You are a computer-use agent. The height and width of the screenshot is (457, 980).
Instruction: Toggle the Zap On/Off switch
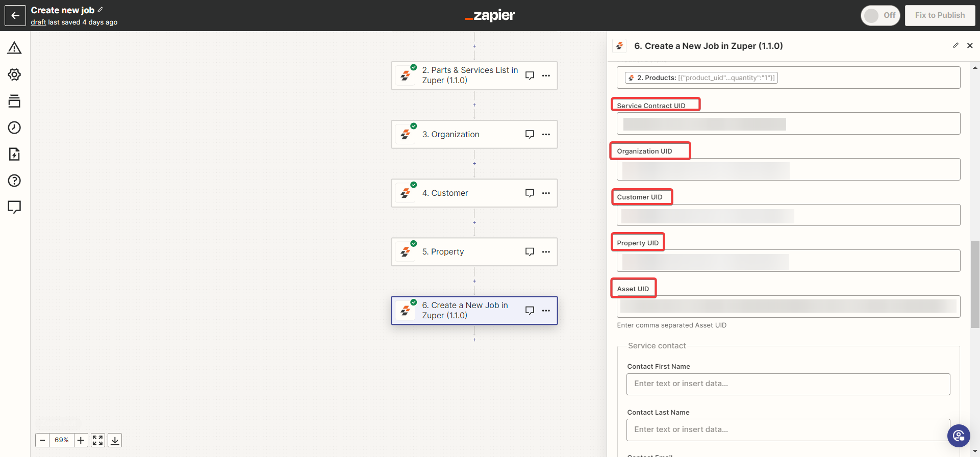(881, 15)
